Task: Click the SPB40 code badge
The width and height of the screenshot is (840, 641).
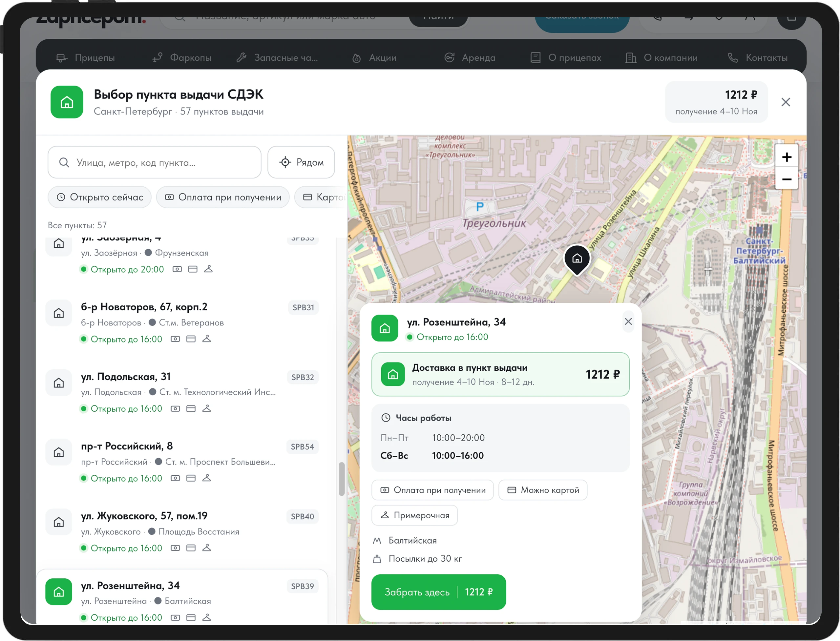Action: tap(302, 516)
